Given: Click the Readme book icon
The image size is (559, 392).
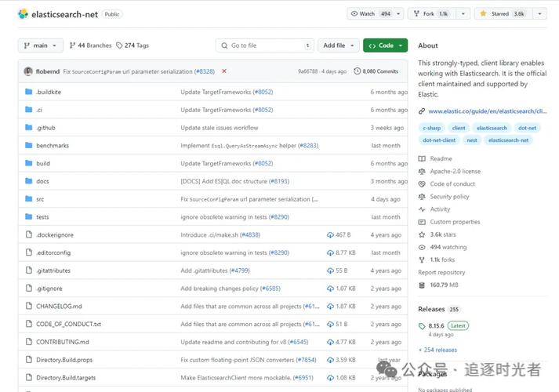Looking at the screenshot, I should tap(422, 158).
